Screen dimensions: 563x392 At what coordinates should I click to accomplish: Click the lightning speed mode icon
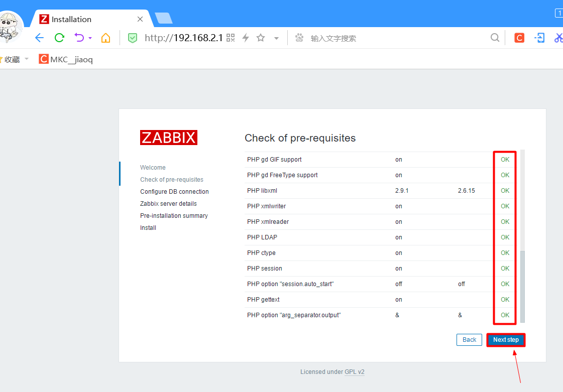pos(246,38)
